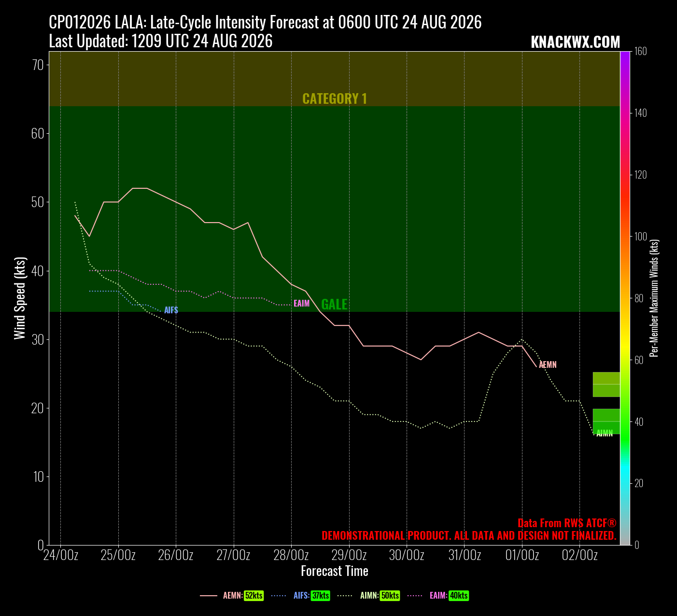Image resolution: width=677 pixels, height=616 pixels.
Task: Click the 70 tick on the wind speed axis
Action: (38, 65)
